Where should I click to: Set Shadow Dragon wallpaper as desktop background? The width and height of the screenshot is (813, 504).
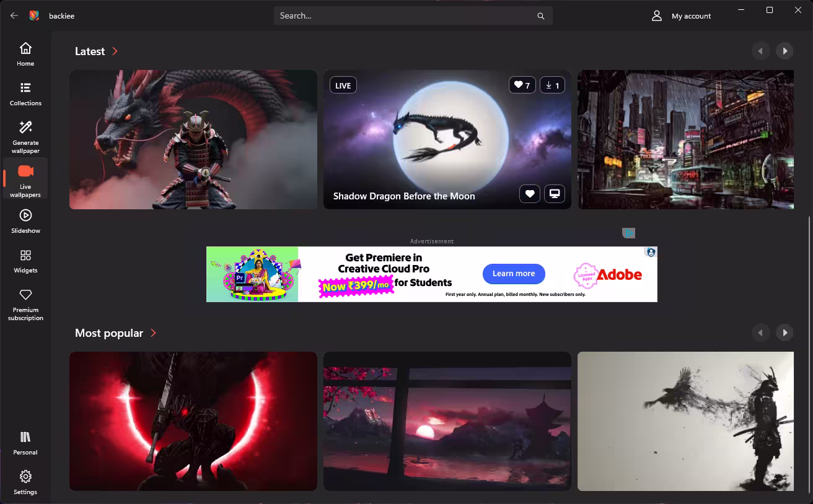(x=555, y=194)
